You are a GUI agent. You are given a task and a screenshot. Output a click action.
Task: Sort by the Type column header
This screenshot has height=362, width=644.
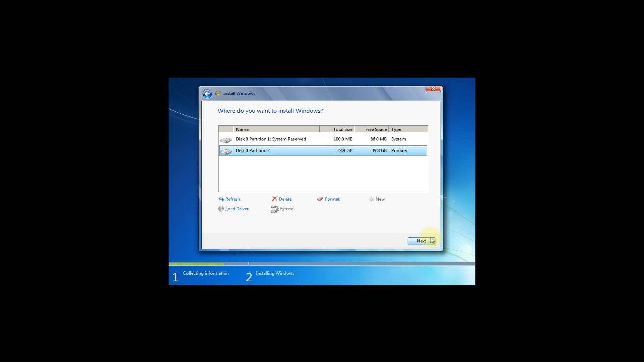(408, 129)
